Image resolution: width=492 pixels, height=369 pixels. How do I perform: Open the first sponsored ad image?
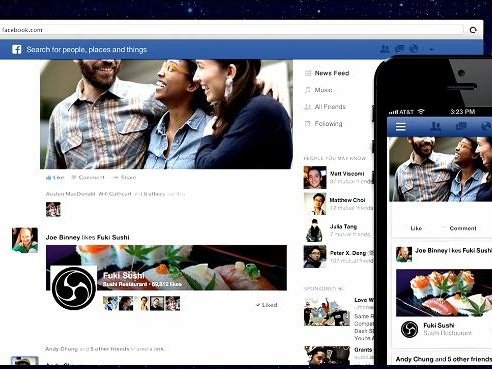pos(327,312)
